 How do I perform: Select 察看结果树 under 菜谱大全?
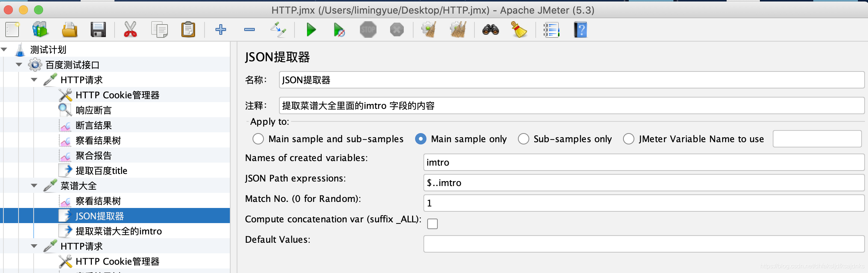tap(98, 201)
